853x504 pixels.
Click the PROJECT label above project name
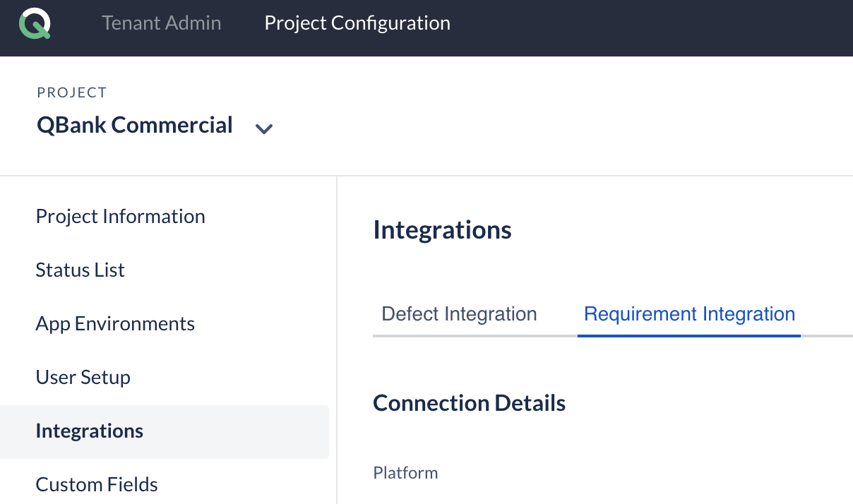(72, 92)
